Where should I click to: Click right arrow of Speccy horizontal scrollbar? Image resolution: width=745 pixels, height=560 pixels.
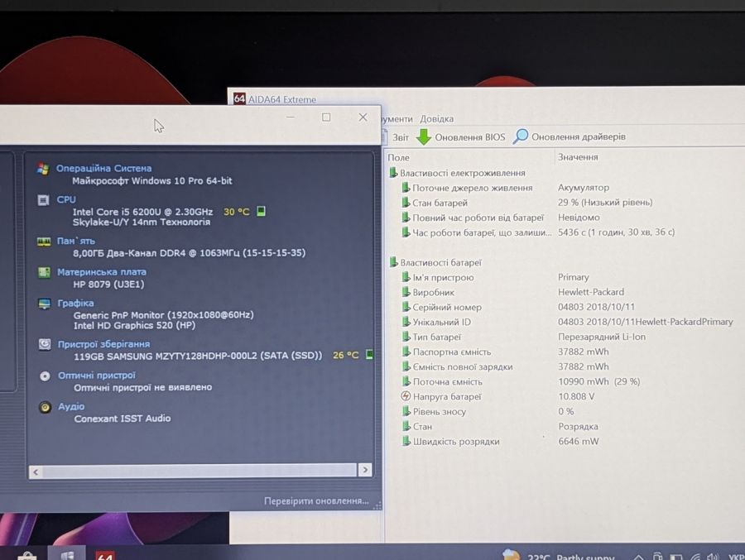(365, 470)
